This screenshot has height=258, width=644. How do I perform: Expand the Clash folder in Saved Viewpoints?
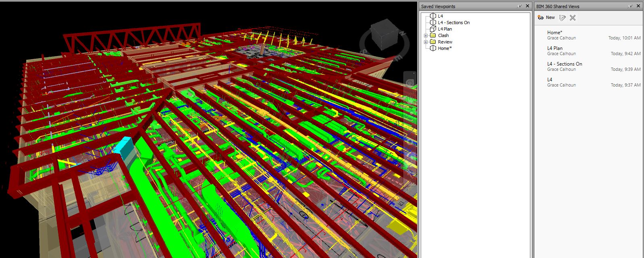point(426,35)
